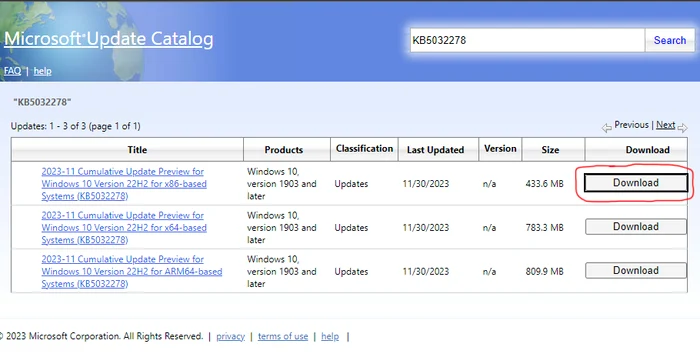This screenshot has height=364, width=700.
Task: Open the ARM64-based Systems update title link
Action: point(132,271)
